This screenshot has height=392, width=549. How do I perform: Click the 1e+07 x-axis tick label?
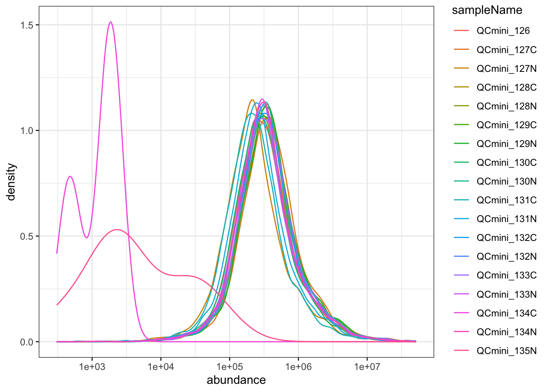(367, 367)
